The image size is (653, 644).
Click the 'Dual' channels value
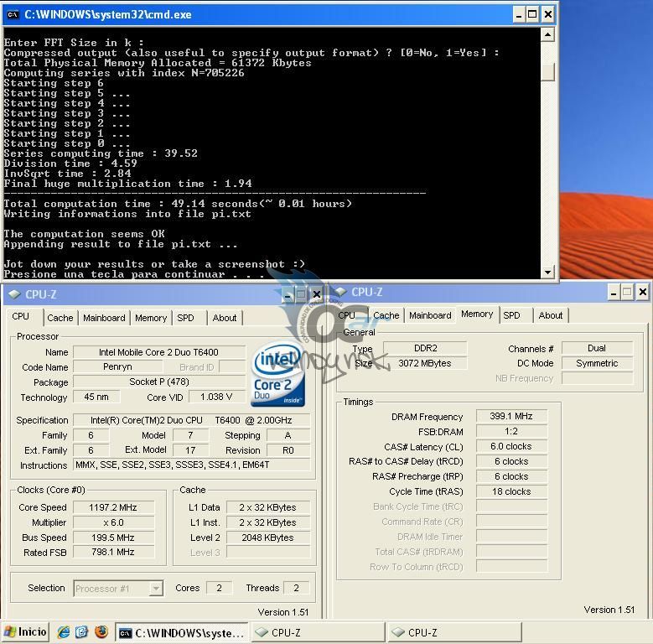tap(597, 348)
